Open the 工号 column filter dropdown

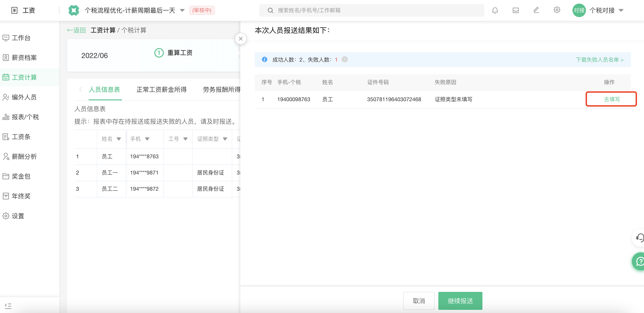click(x=185, y=139)
